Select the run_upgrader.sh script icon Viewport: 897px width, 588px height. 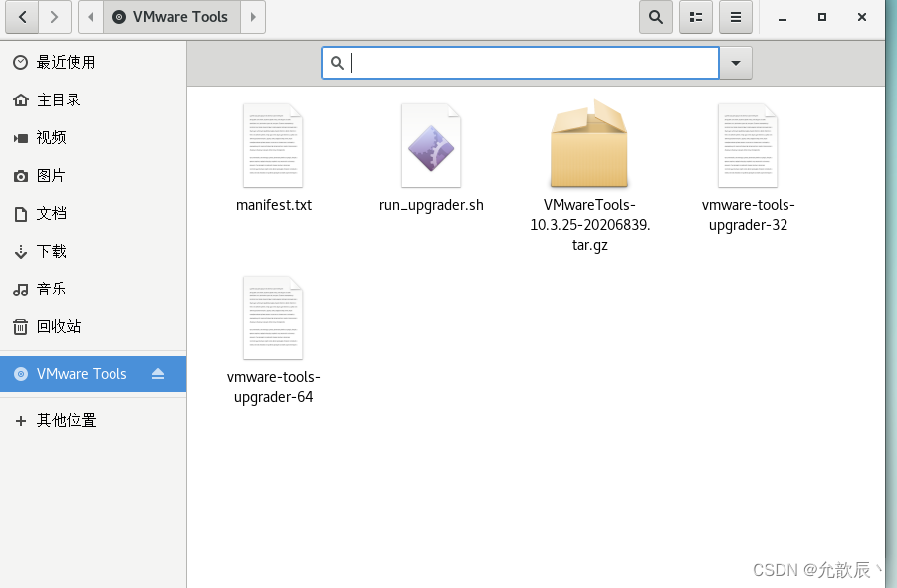pos(431,145)
